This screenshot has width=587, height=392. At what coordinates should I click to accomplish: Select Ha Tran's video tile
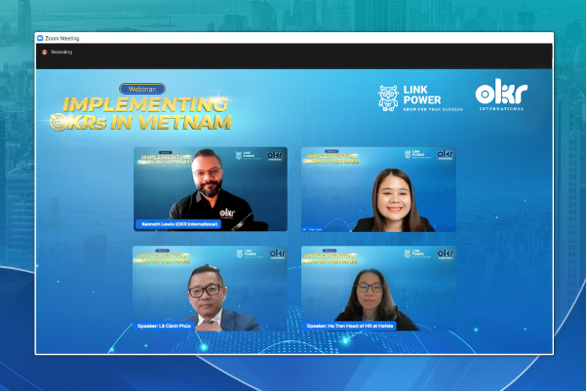(x=377, y=289)
